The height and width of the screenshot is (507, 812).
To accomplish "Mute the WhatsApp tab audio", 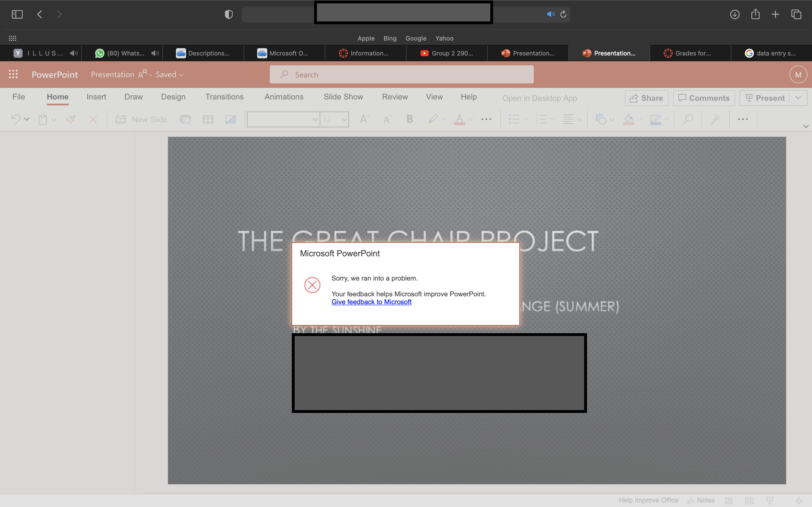I will (x=154, y=53).
